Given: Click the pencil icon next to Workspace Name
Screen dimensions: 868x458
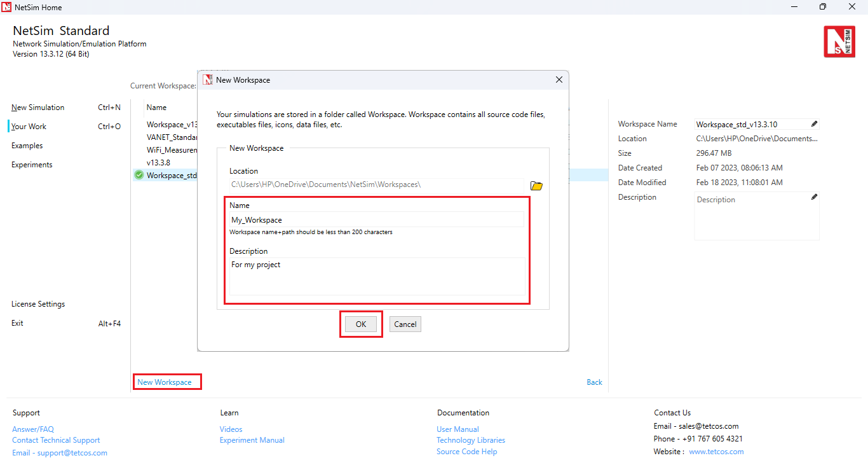Looking at the screenshot, I should (815, 124).
